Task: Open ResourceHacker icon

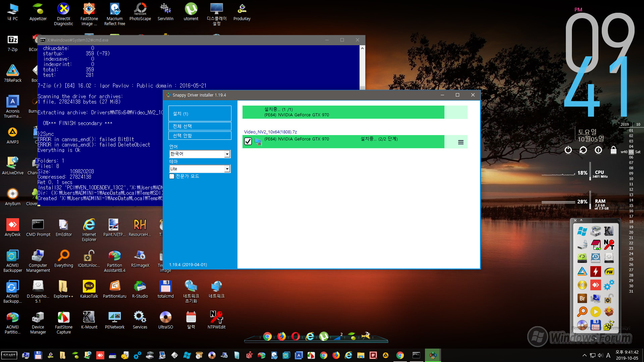Action: (x=140, y=228)
